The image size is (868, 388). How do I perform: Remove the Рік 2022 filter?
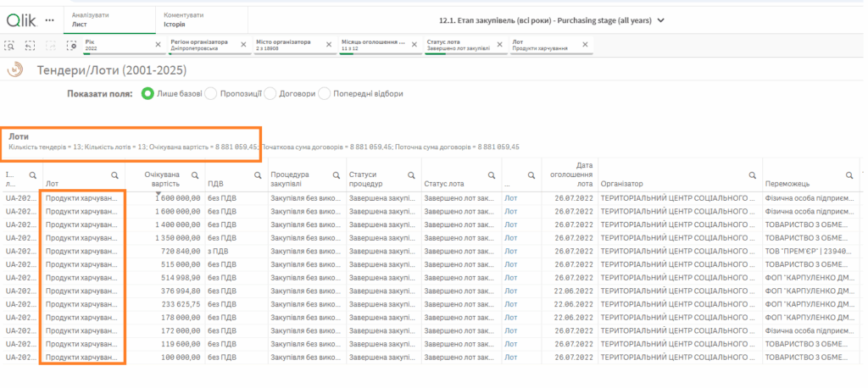(159, 44)
